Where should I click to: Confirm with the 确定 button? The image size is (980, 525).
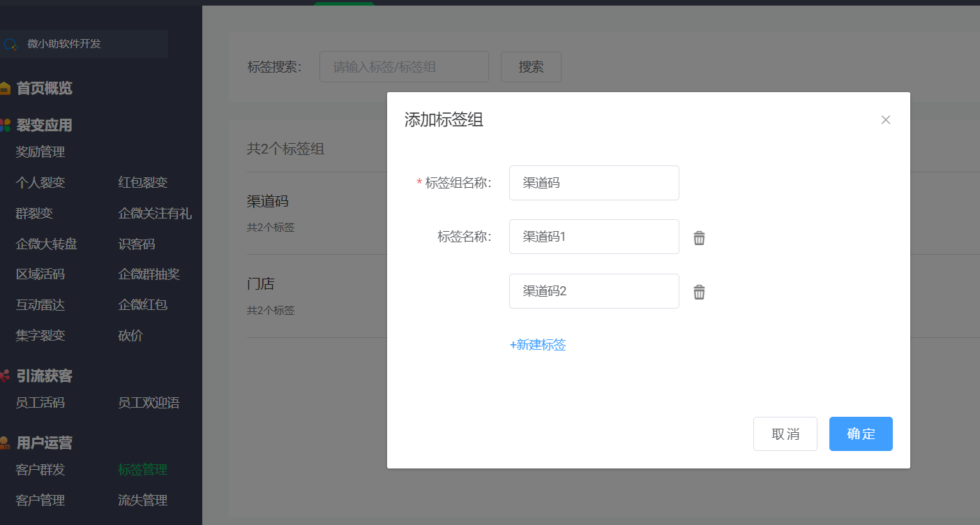(861, 434)
